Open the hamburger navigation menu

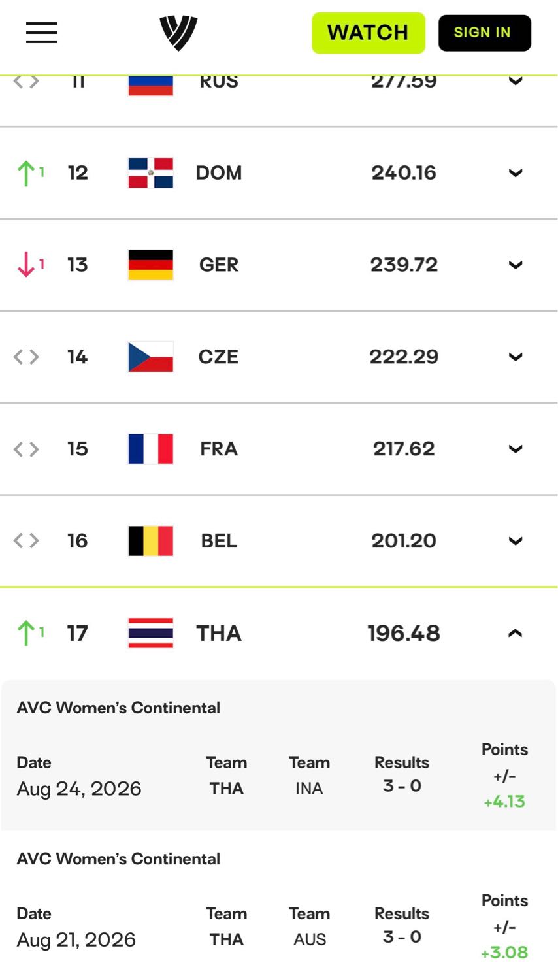pyautogui.click(x=42, y=33)
